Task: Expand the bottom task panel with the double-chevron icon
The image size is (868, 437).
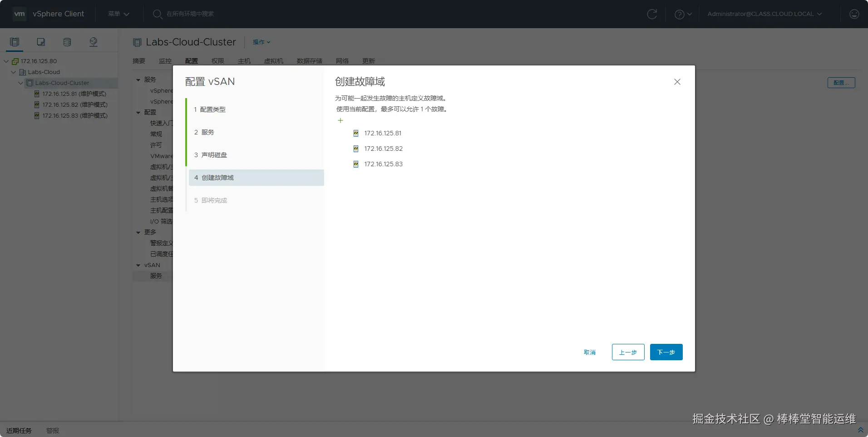Action: point(860,430)
